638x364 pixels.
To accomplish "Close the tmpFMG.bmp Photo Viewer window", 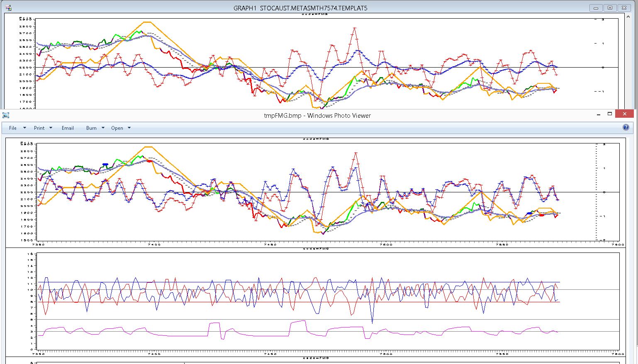I will (x=624, y=114).
